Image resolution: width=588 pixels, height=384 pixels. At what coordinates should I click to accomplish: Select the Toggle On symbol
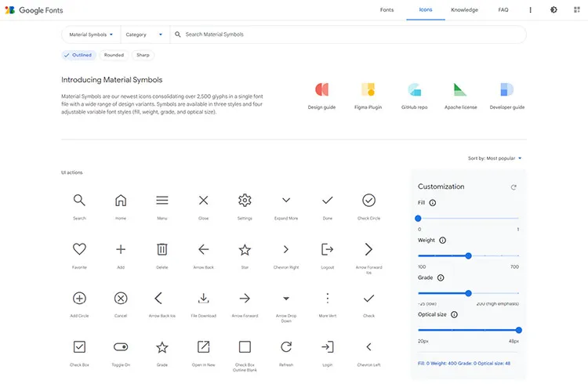coord(121,347)
